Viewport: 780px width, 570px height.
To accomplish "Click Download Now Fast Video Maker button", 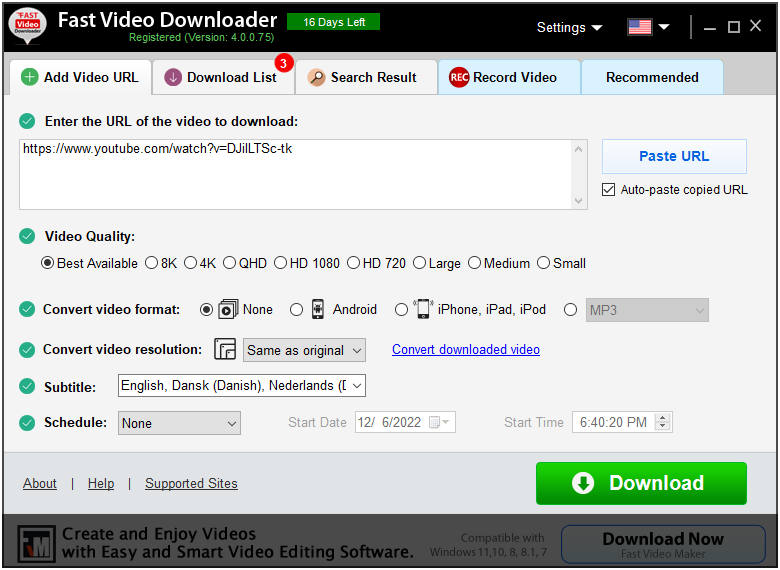I will pyautogui.click(x=663, y=545).
